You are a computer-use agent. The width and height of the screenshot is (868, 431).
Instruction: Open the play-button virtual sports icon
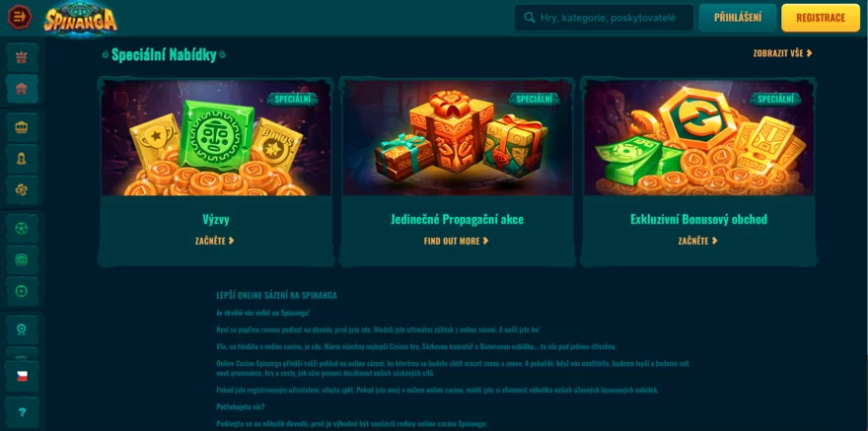tap(22, 291)
